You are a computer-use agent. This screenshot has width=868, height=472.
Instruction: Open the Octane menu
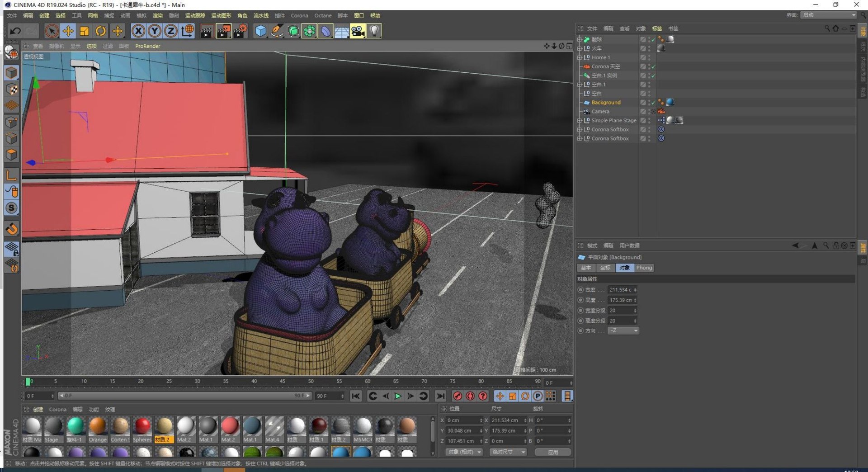point(323,15)
